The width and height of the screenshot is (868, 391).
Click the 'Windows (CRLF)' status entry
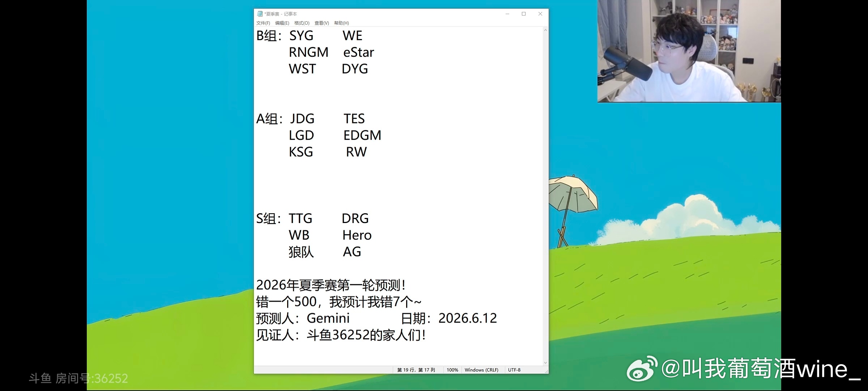(481, 370)
